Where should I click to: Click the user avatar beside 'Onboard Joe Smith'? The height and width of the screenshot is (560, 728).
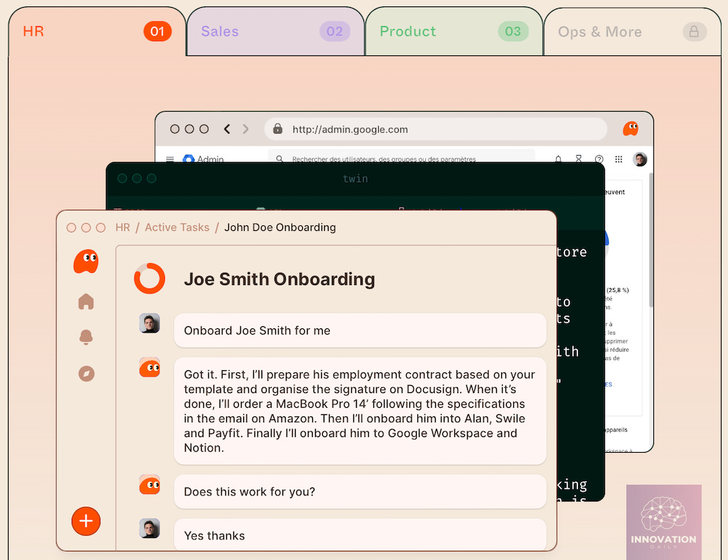coord(149,323)
